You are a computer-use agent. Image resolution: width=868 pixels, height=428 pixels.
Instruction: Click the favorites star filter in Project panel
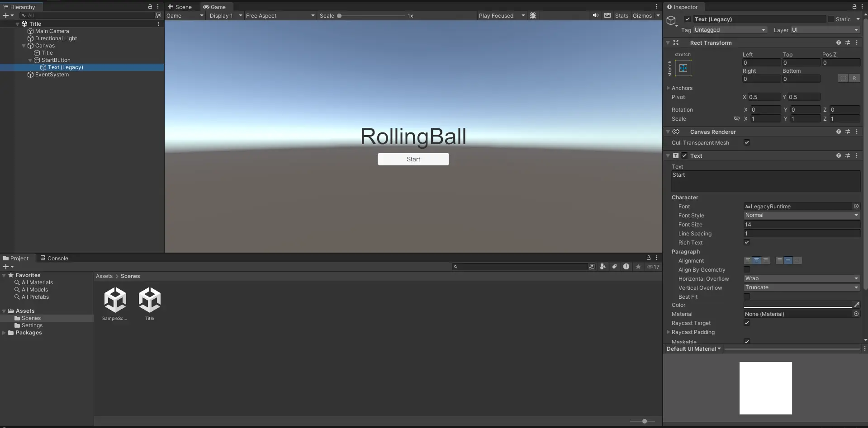point(638,267)
